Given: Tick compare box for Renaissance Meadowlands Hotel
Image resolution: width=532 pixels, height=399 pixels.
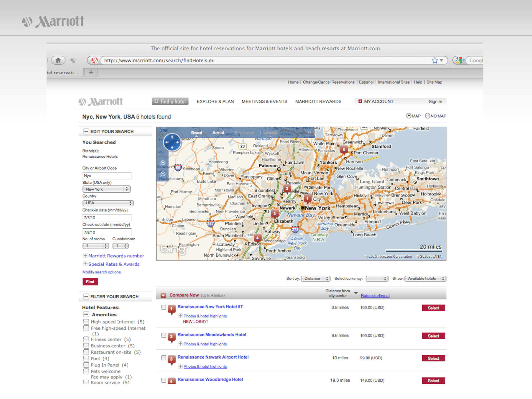Looking at the screenshot, I should tap(164, 335).
